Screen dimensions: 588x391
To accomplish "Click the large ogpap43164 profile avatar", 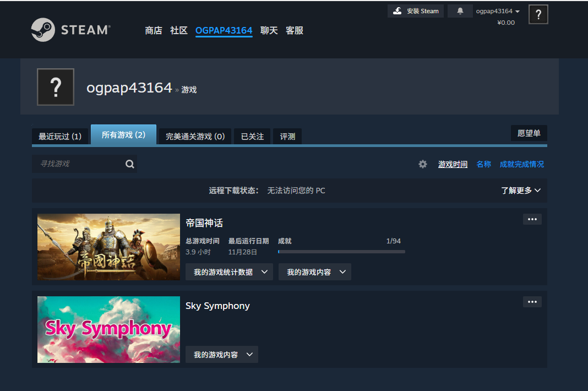I will (x=56, y=87).
